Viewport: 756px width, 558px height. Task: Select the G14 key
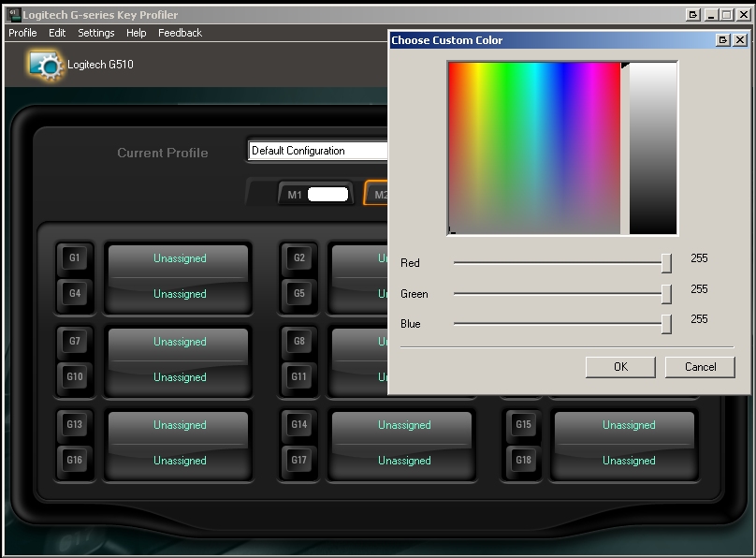point(299,424)
